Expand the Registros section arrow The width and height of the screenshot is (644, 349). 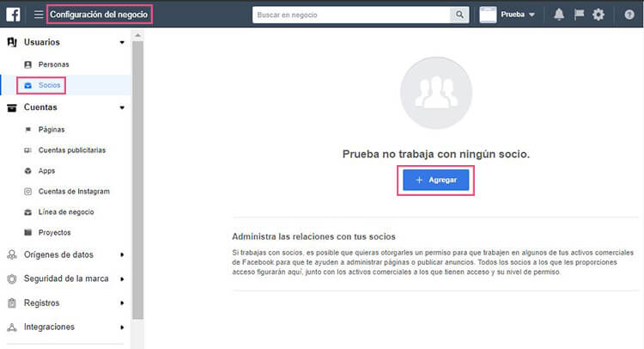click(x=122, y=303)
